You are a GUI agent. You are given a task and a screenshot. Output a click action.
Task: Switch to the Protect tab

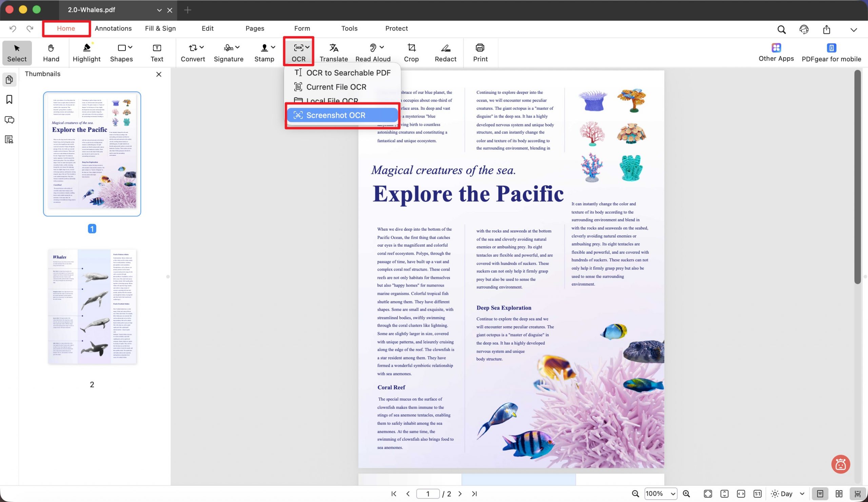point(396,28)
